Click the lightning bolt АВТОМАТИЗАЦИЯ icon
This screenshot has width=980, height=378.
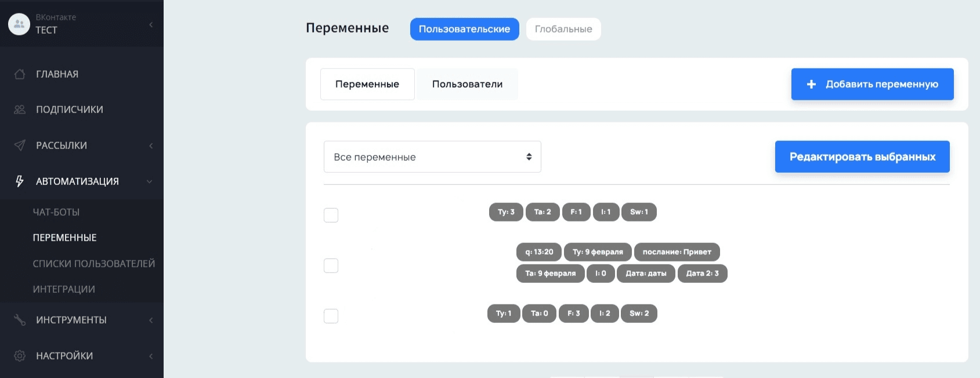[x=20, y=181]
